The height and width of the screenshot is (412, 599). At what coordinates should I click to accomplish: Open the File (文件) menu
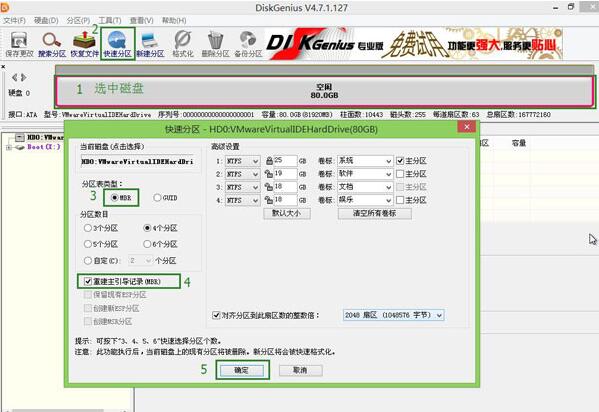click(x=14, y=20)
